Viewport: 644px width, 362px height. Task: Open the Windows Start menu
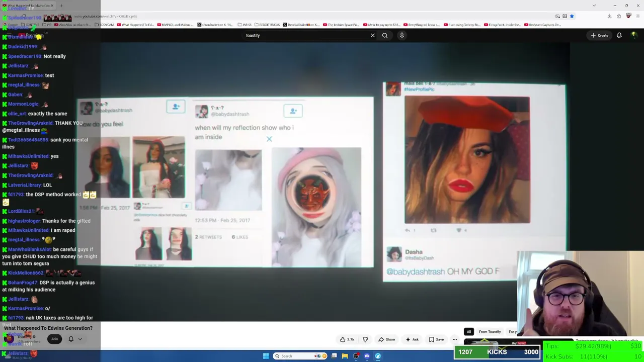[266, 356]
